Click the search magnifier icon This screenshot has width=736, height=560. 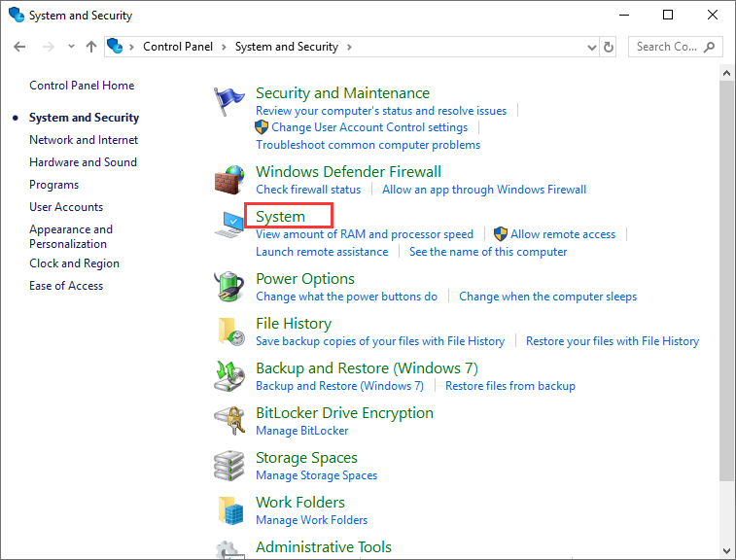click(x=710, y=47)
